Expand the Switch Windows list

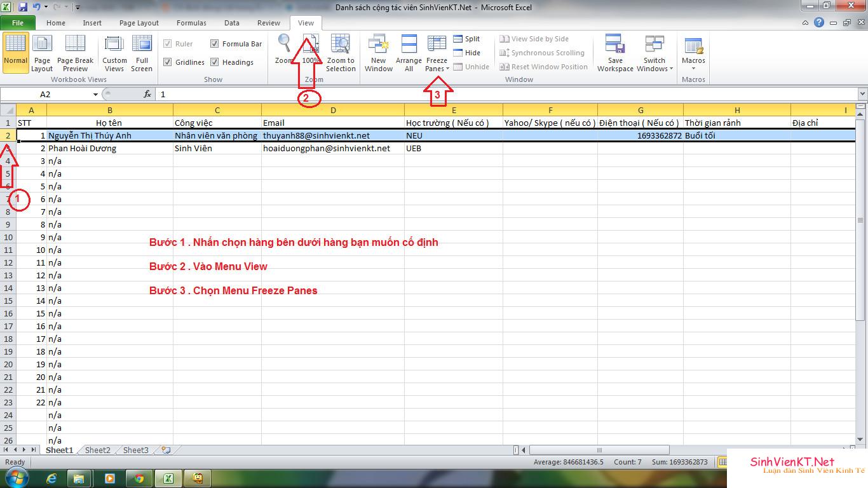(654, 53)
